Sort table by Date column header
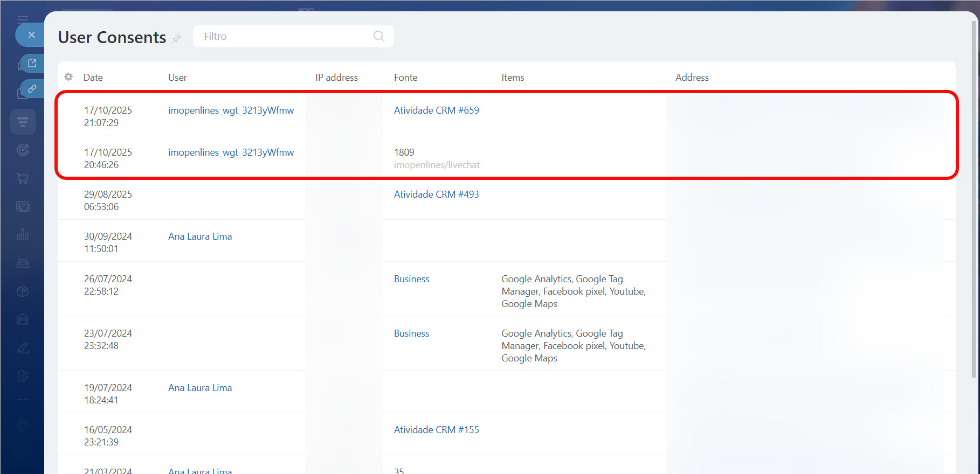980x474 pixels. pos(93,78)
